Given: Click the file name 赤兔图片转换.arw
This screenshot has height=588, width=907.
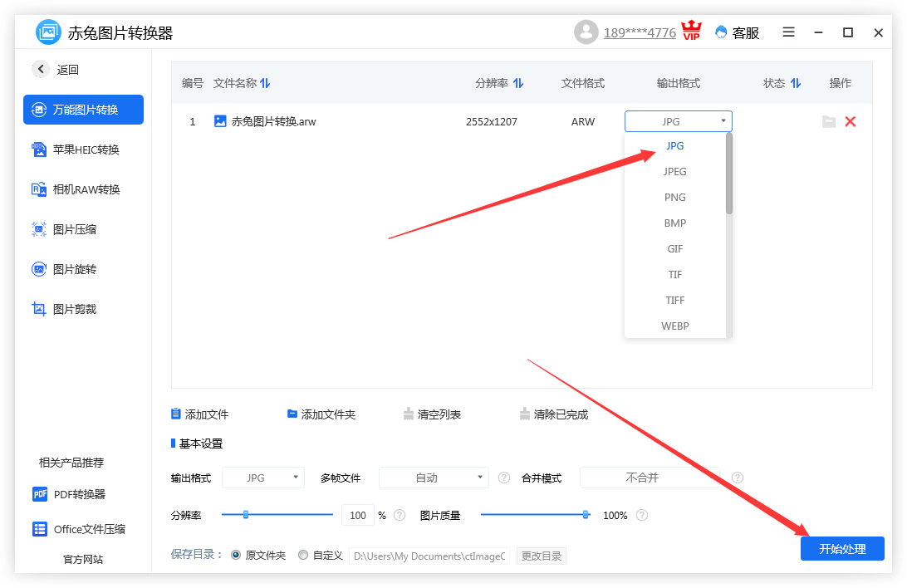Looking at the screenshot, I should 273,121.
